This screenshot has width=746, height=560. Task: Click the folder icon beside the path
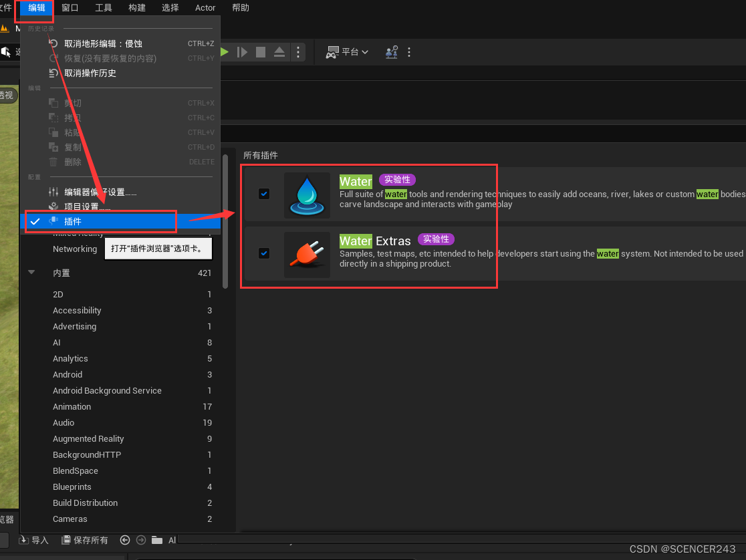click(157, 540)
